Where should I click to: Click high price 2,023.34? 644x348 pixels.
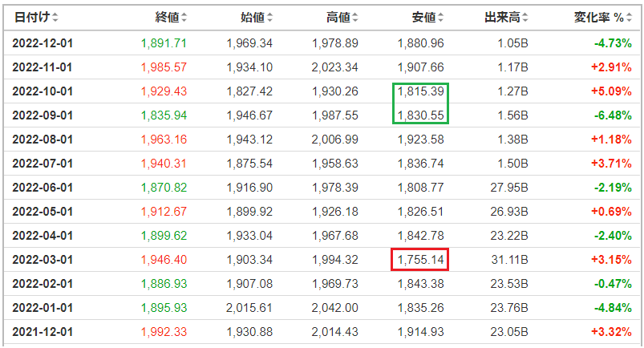(x=334, y=67)
